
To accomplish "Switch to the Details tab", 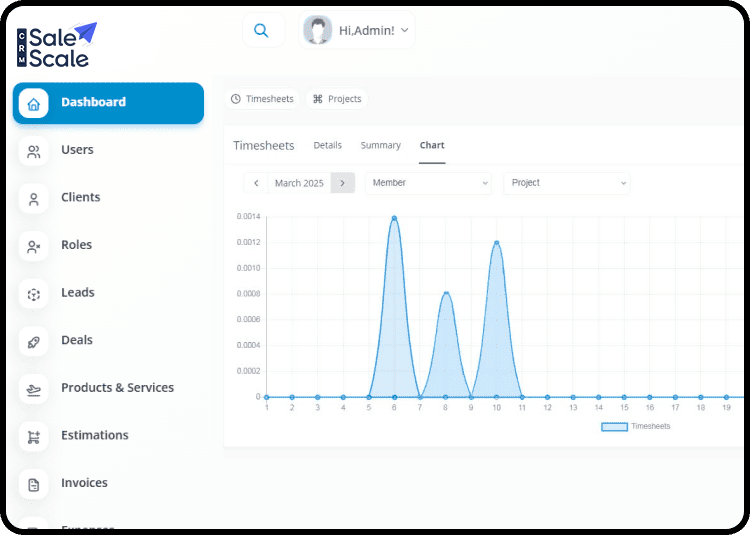I will pyautogui.click(x=327, y=145).
